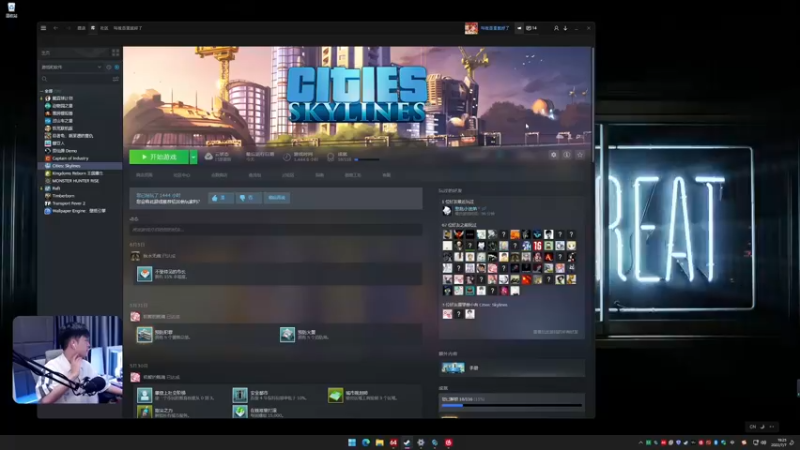Open announcements megaphone icon in title bar
Viewport: 800px width, 450px height.
[519, 28]
